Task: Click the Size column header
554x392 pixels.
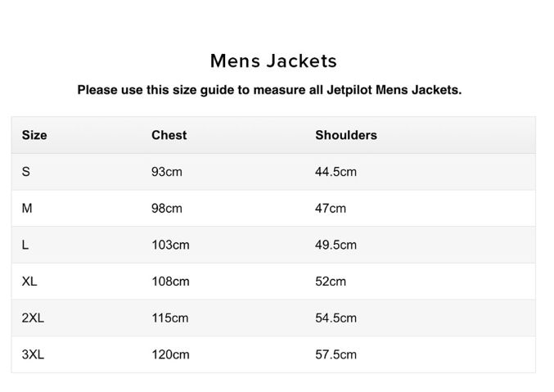Action: [34, 135]
